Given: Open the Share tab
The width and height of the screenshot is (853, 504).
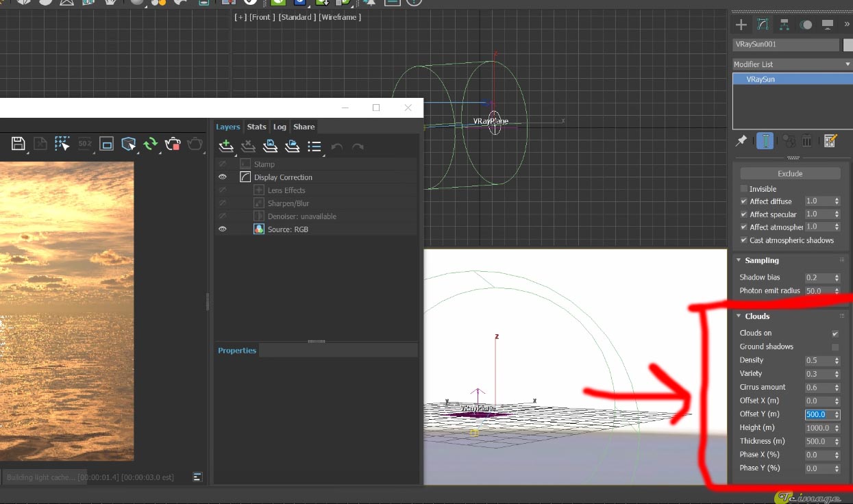Looking at the screenshot, I should [x=304, y=127].
